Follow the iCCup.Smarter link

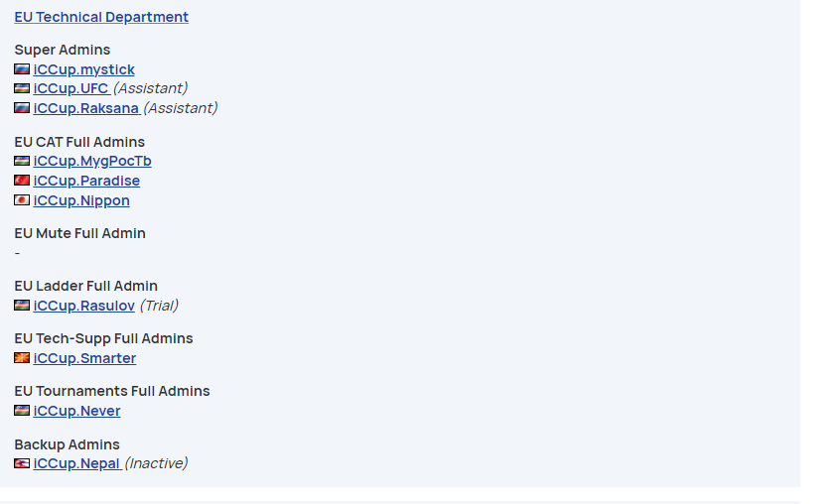pyautogui.click(x=84, y=358)
